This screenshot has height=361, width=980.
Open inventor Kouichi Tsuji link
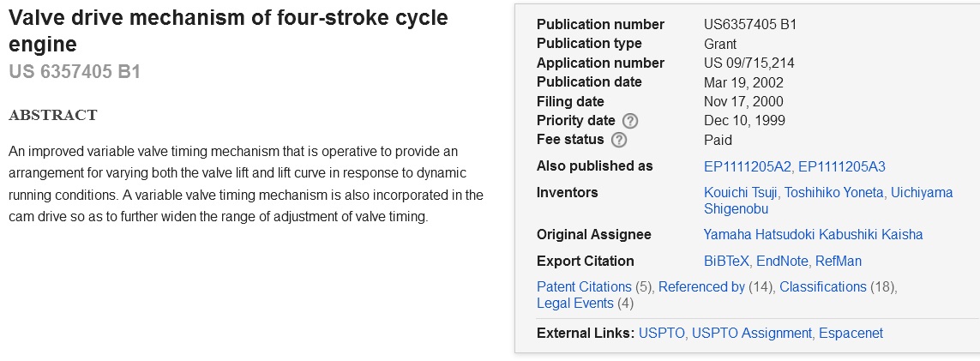(x=739, y=192)
